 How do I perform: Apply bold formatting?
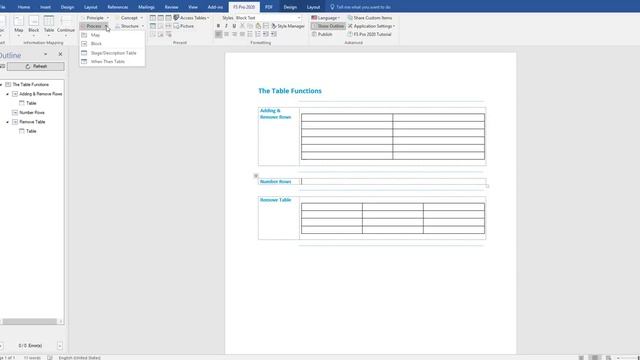218,26
